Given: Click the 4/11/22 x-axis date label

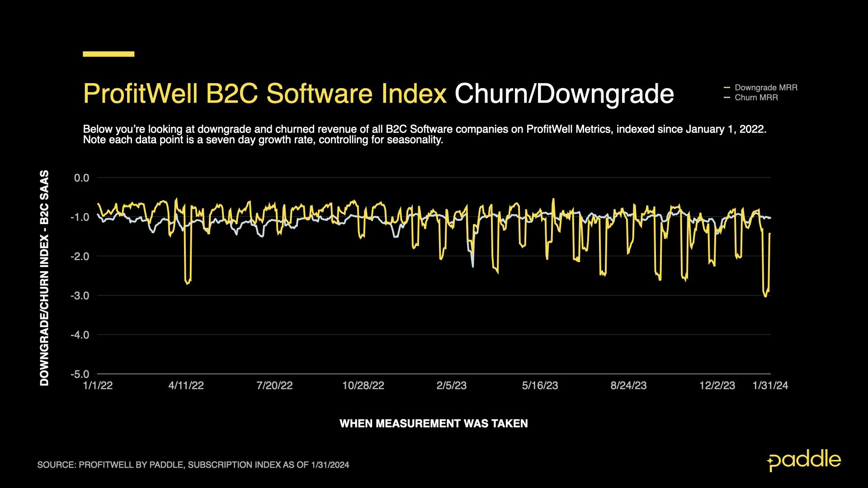Looking at the screenshot, I should point(186,385).
